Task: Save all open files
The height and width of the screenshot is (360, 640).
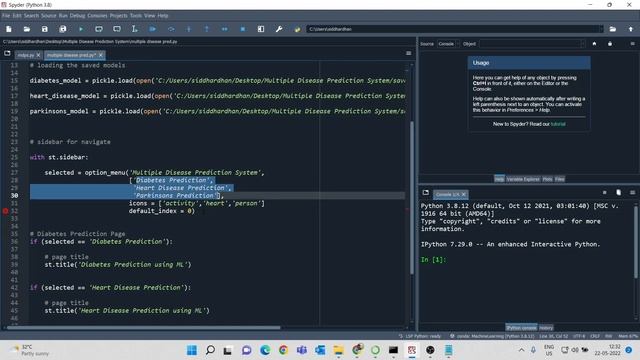Action: click(62, 29)
